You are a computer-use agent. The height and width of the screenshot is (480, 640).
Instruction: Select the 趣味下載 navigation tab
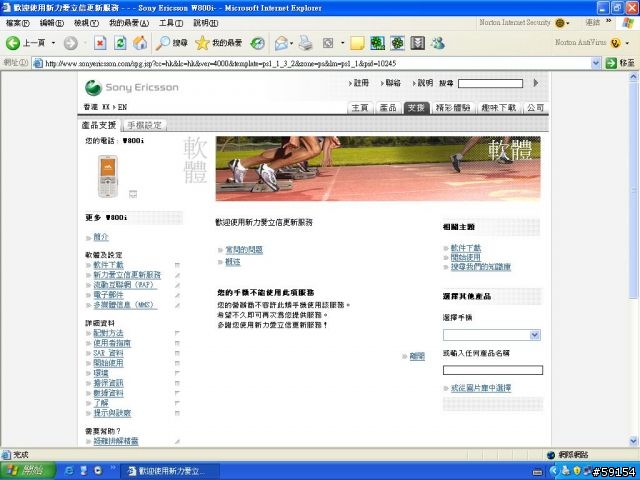coord(498,108)
